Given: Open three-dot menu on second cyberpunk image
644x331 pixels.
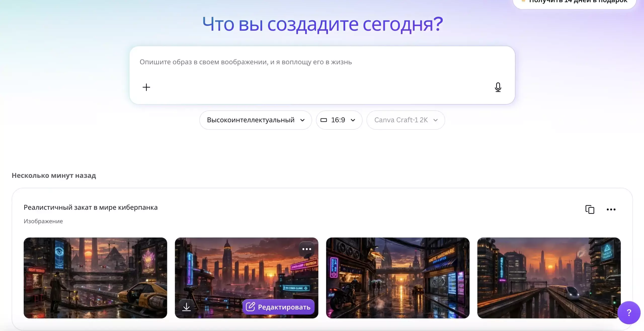Looking at the screenshot, I should pos(307,249).
